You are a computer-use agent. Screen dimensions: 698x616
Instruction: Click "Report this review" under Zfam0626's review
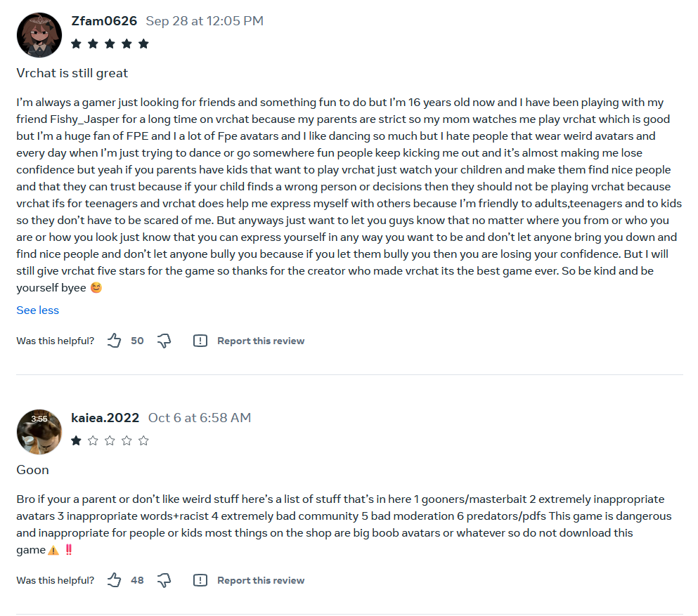click(261, 341)
